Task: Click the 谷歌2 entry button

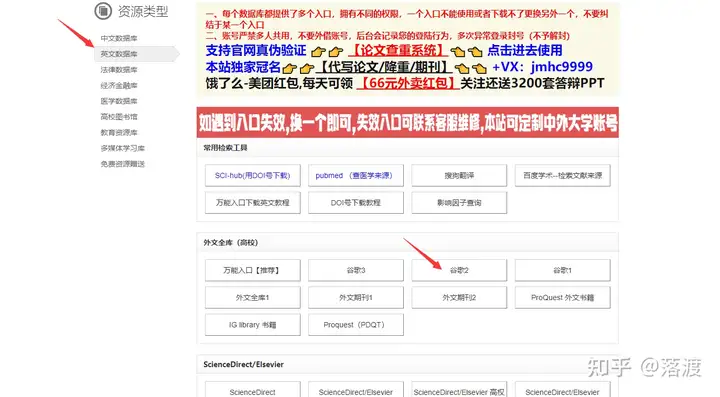Action: [x=459, y=270]
